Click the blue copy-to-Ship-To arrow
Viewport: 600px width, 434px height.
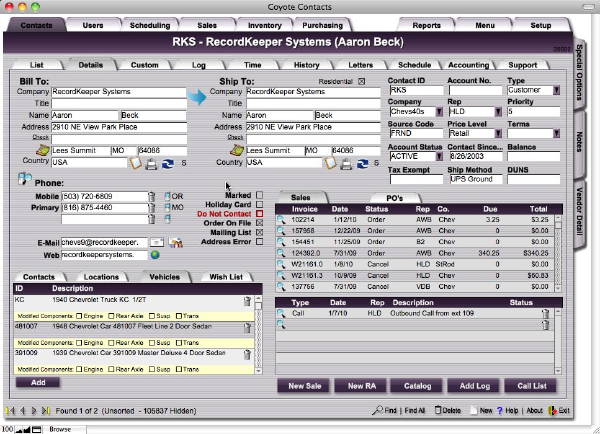197,99
